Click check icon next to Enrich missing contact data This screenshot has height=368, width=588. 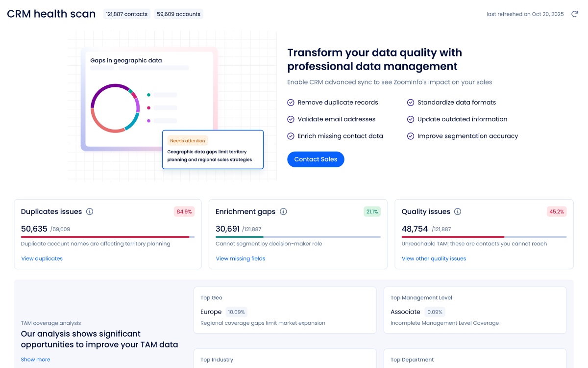291,136
